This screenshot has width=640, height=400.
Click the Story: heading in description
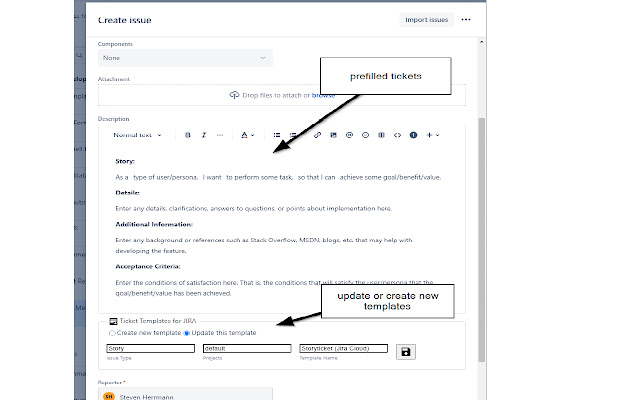point(125,161)
